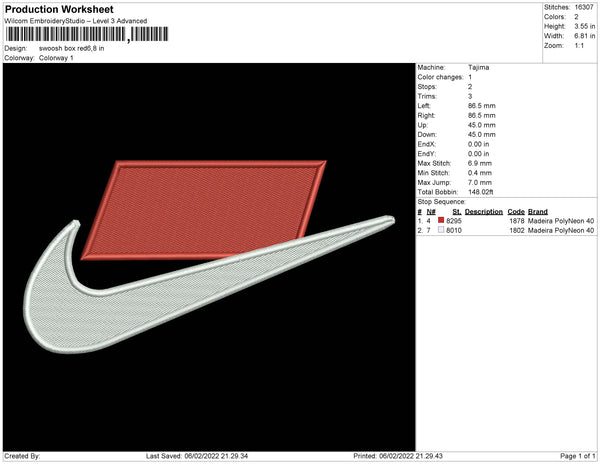Viewport: 600px width, 464px height.
Task: Select Total Bobbin value '148.02ft'
Action: 481,192
